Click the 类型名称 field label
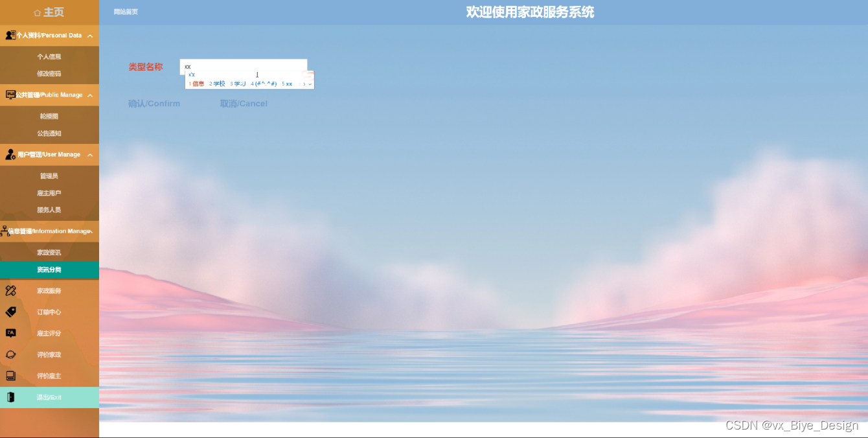 point(146,67)
